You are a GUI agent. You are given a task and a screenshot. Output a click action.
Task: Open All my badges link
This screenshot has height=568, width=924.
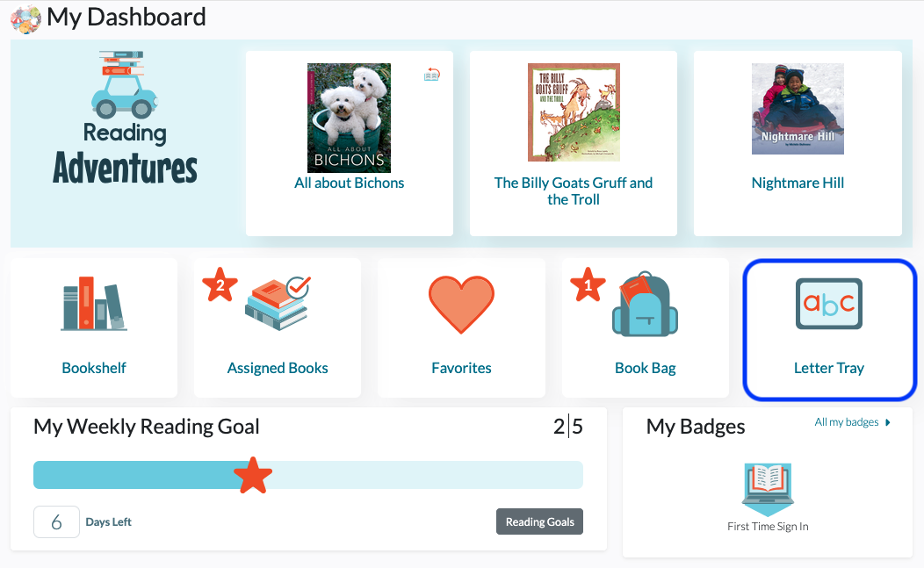(x=846, y=422)
